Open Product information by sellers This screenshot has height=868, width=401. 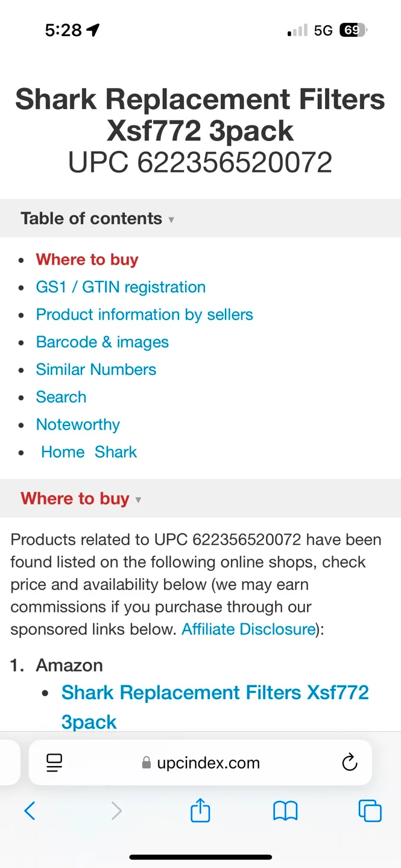[144, 315]
